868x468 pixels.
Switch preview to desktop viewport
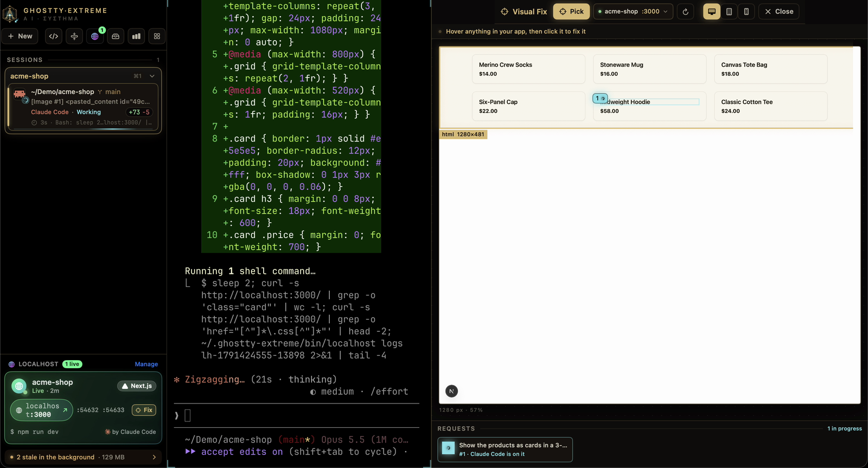click(712, 11)
